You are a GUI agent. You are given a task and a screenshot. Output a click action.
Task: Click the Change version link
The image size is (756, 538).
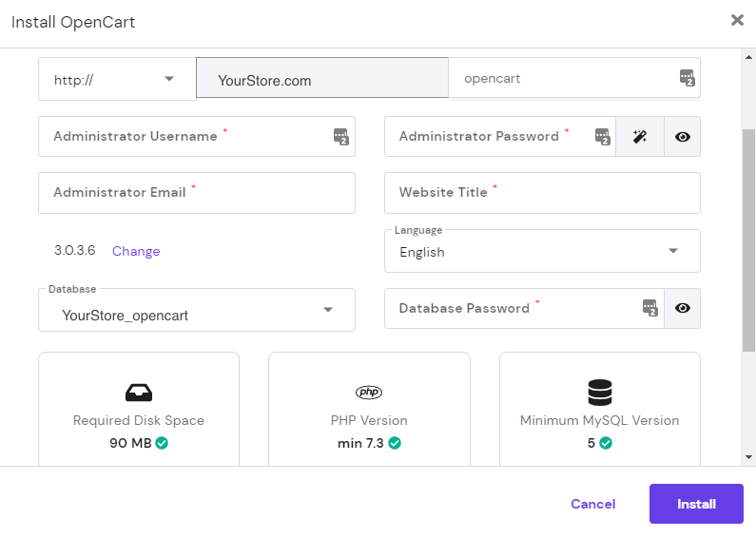pos(136,251)
